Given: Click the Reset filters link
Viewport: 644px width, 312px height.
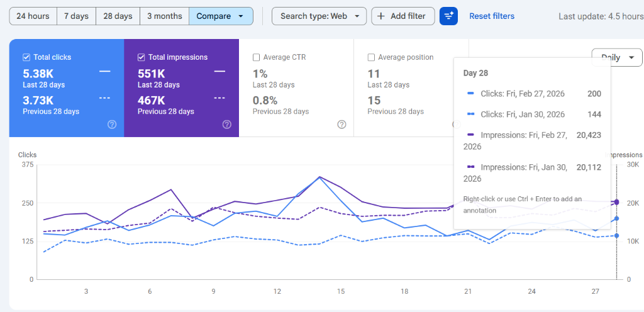Looking at the screenshot, I should click(x=491, y=16).
